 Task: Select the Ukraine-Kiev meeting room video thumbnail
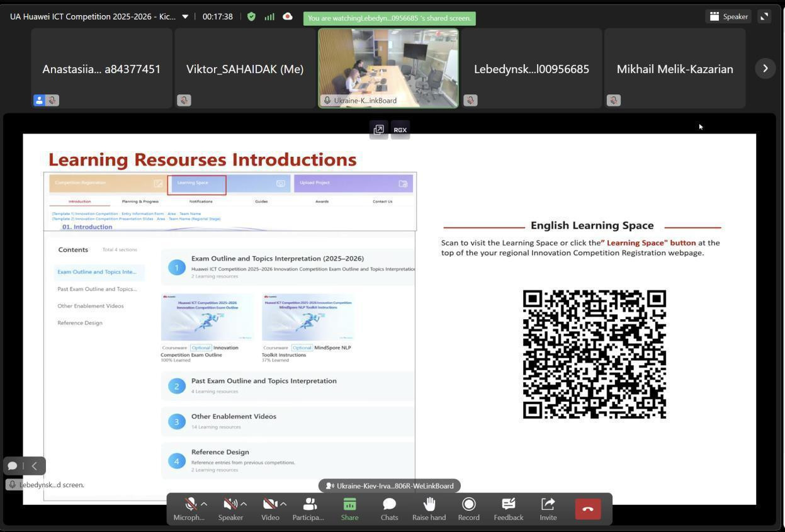click(x=388, y=68)
